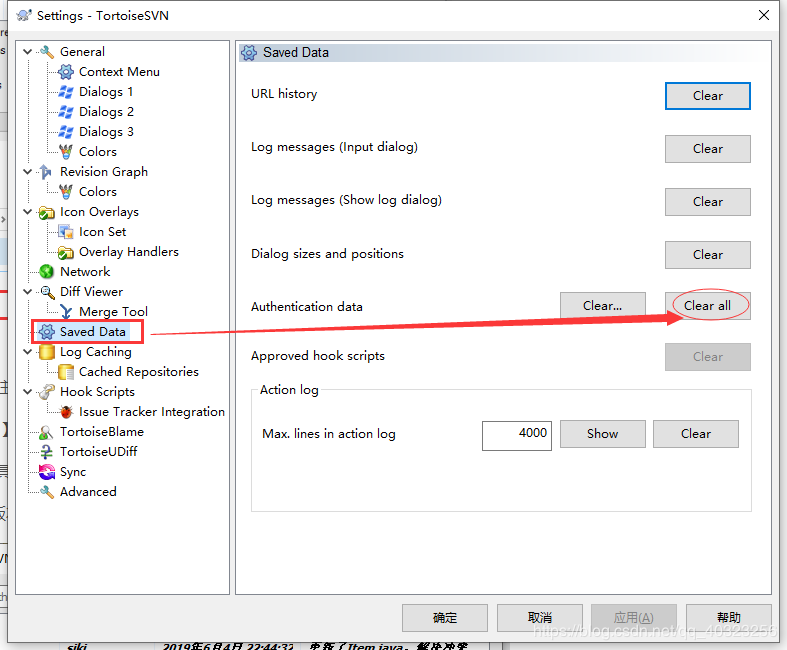Clear the action log
Screen dimensions: 787x650
tap(696, 434)
